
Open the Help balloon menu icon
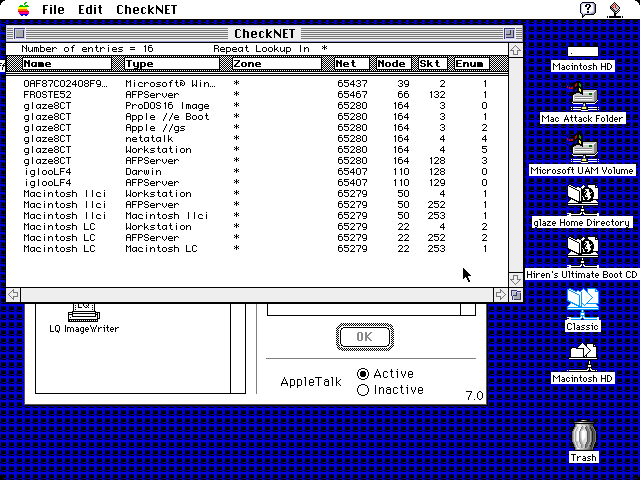click(588, 9)
